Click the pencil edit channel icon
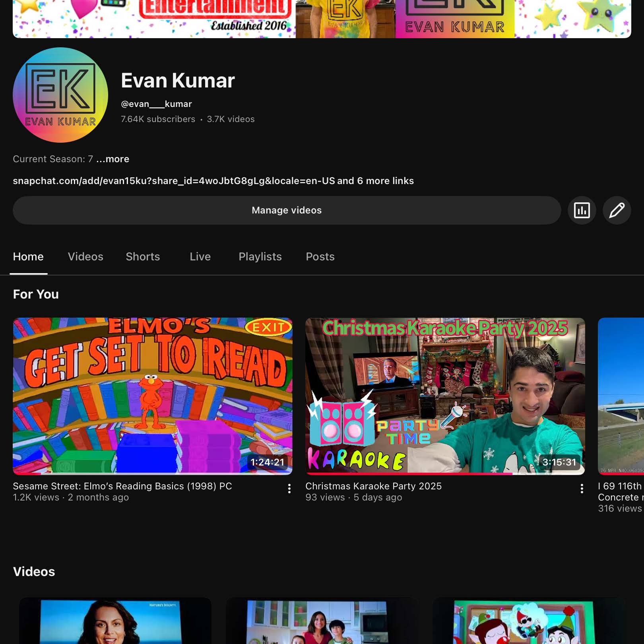 617,210
